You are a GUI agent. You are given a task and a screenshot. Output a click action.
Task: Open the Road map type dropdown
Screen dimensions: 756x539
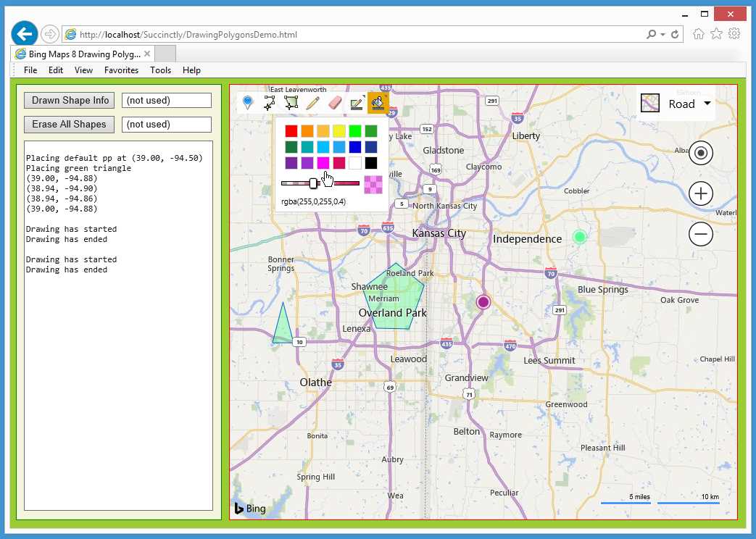click(680, 104)
